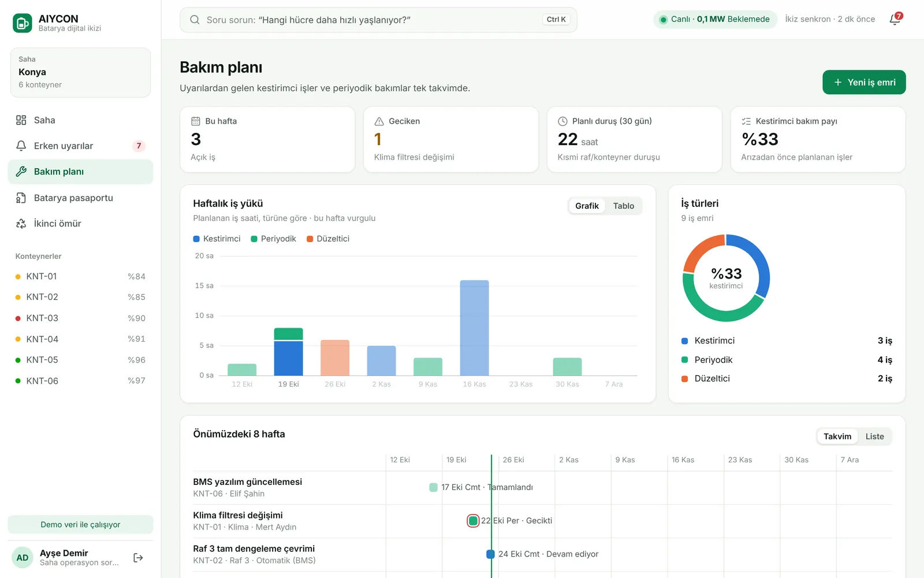Click the Erken uyarılar bell icon
Viewport: 924px width, 578px height.
[x=21, y=146]
